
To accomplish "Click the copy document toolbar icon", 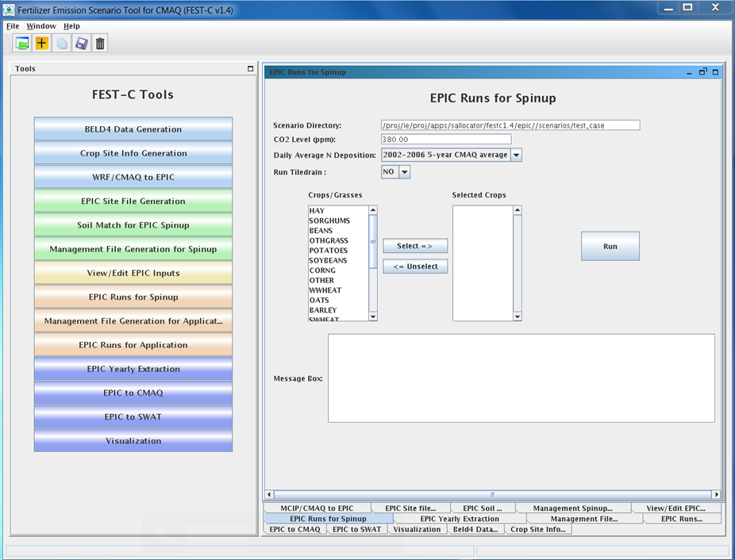I will pyautogui.click(x=61, y=44).
